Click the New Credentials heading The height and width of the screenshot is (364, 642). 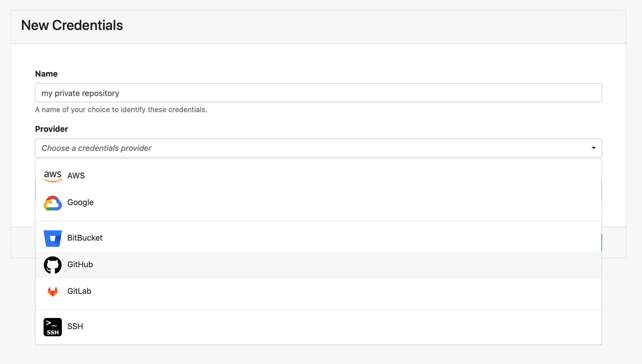coord(72,25)
